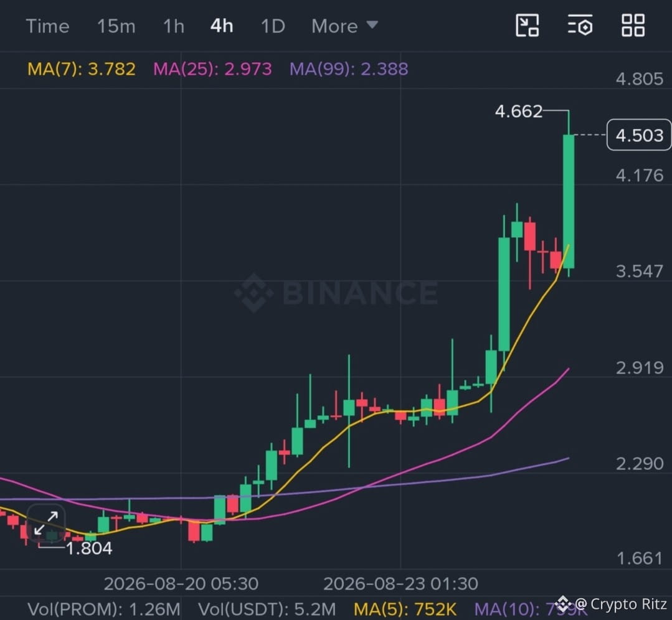
Task: Tap the expand fullscreen arrows icon
Action: coord(46,523)
